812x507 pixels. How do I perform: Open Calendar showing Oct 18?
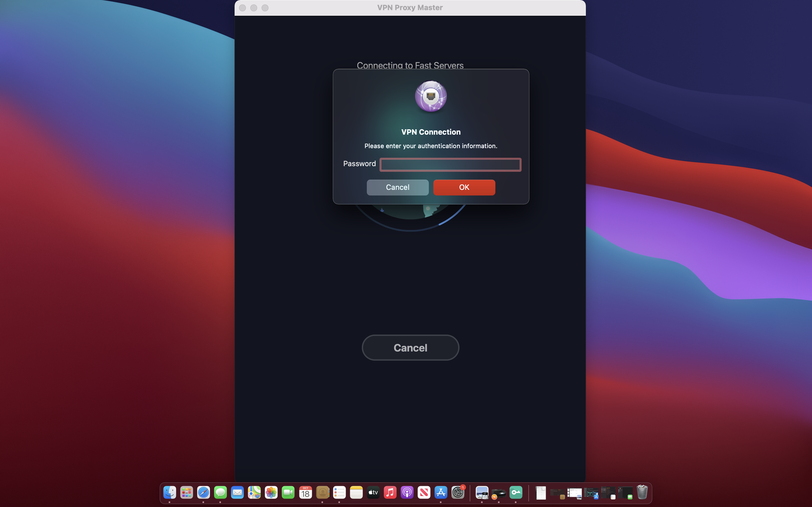coord(305,493)
